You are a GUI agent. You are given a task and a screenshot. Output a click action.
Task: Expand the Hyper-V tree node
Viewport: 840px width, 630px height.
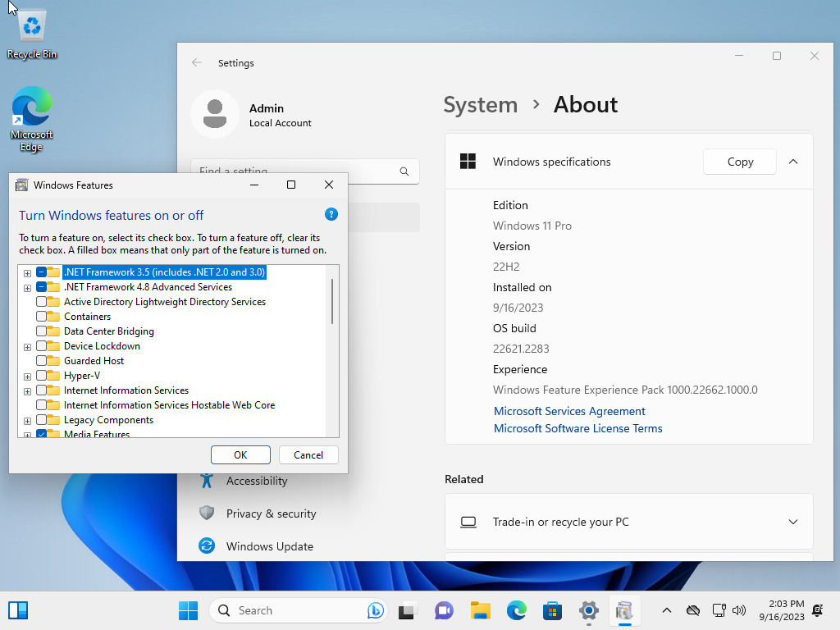27,377
